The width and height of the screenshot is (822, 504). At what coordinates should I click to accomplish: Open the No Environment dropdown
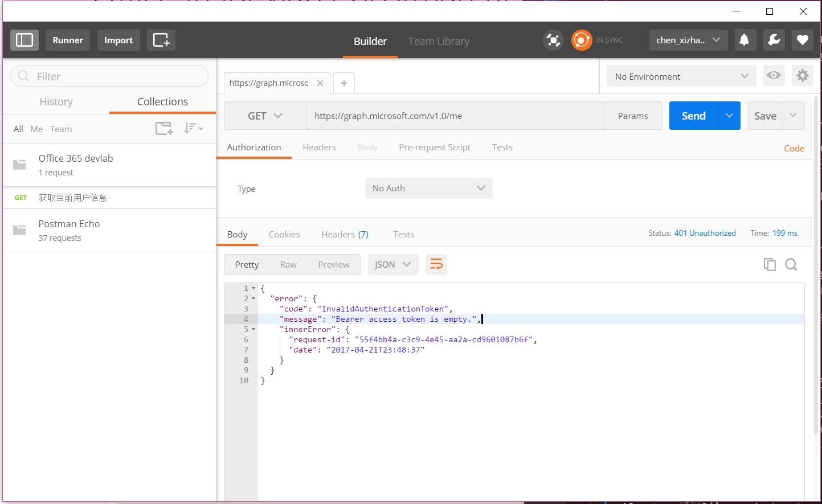coord(681,76)
